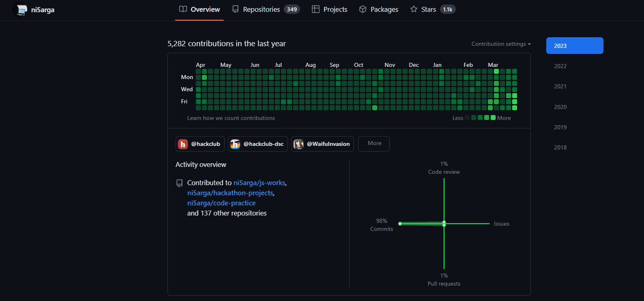
Task: Click the WaifuInvasion organization avatar
Action: tap(299, 144)
